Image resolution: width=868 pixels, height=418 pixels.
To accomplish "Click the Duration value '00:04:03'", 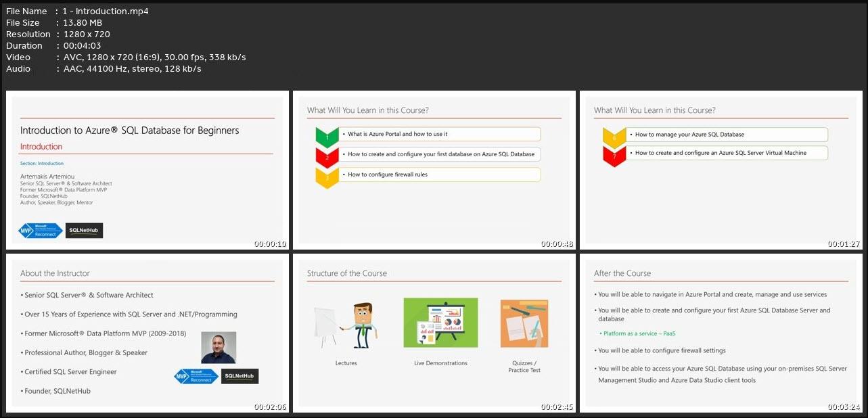I will pos(83,45).
